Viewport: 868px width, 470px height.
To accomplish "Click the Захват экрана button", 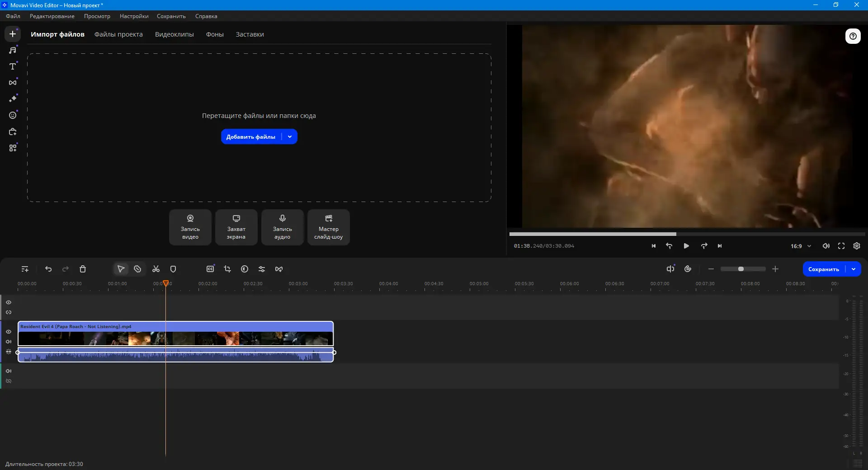I will [236, 227].
